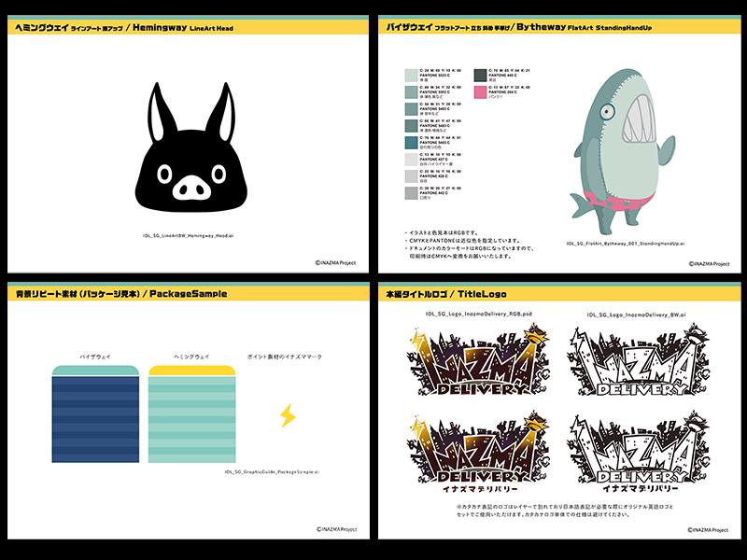Pick the pink PANTONE 204 C swatch
Screen dimensions: 747x560
pyautogui.click(x=480, y=91)
